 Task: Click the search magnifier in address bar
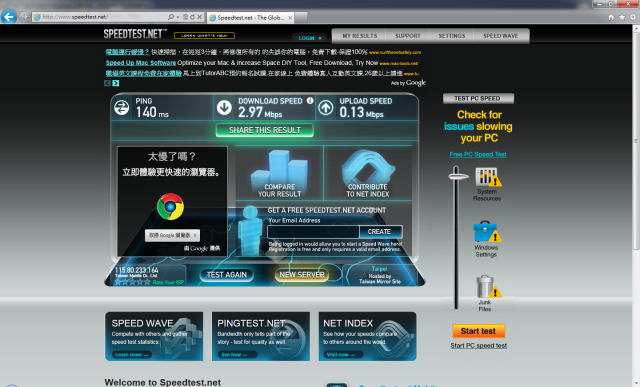(171, 17)
